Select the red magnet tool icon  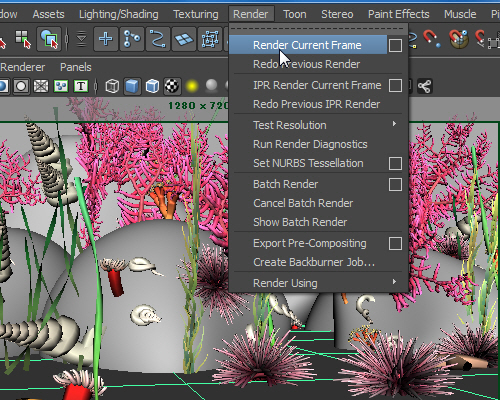point(432,39)
